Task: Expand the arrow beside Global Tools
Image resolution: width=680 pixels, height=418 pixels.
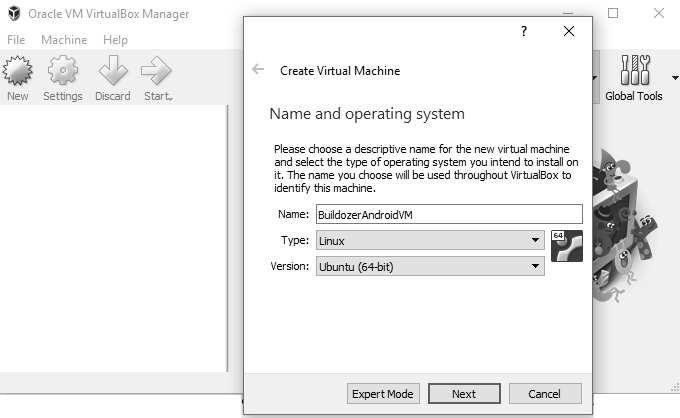Action: click(x=675, y=78)
